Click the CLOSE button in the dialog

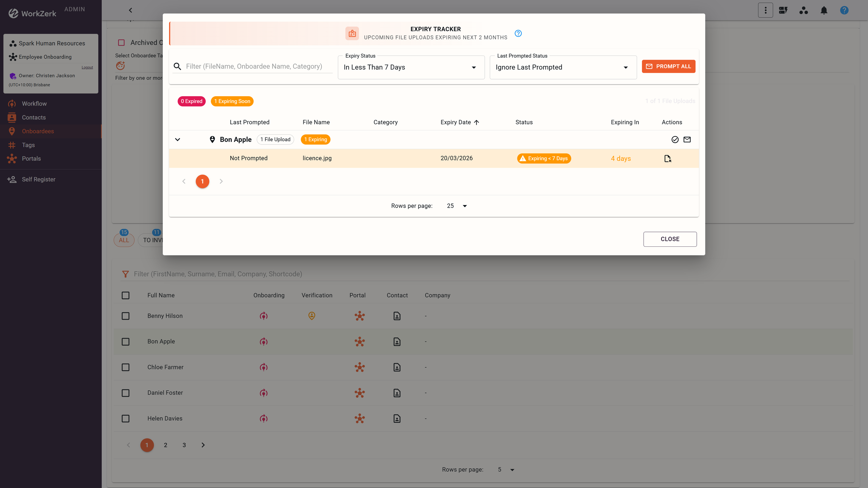[670, 239]
